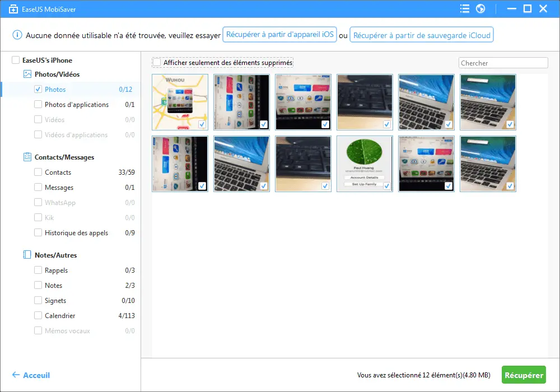Click the 0/10 Signets count

(x=128, y=301)
